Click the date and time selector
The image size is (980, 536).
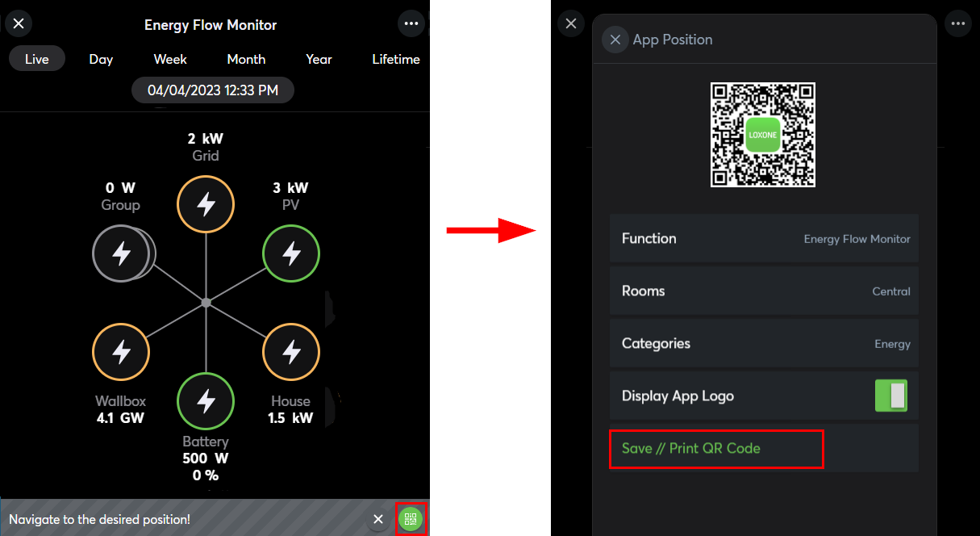(213, 90)
